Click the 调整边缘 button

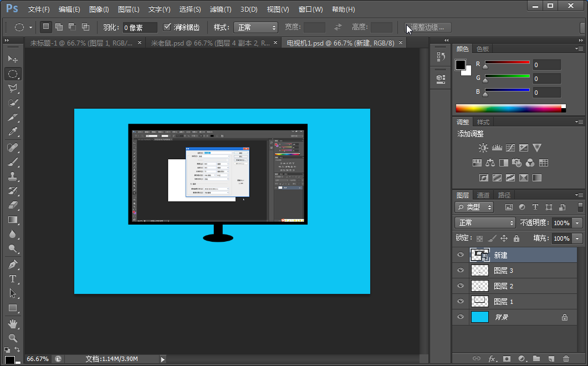(428, 27)
